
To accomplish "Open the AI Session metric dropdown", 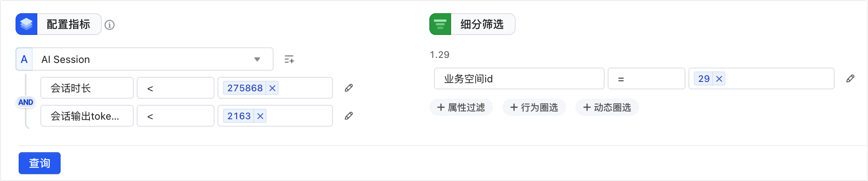I will 145,59.
